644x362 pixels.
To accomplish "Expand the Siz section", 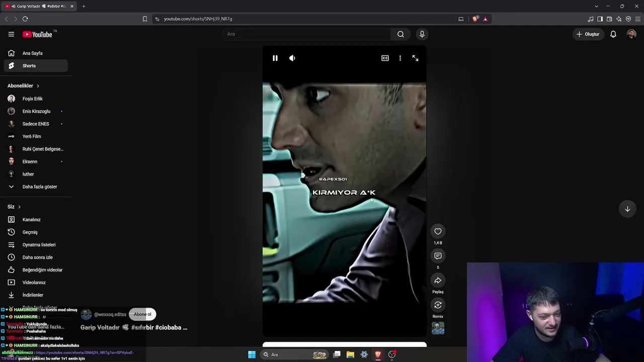I will tap(14, 207).
